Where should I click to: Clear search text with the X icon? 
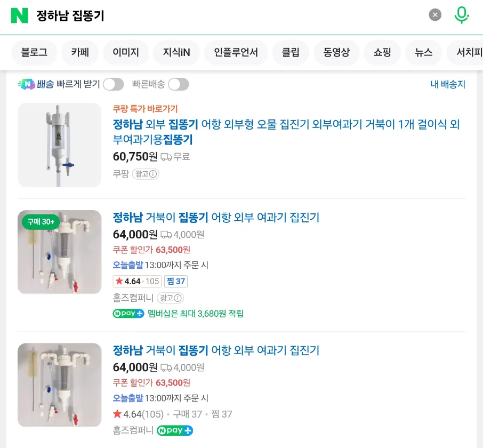(435, 15)
